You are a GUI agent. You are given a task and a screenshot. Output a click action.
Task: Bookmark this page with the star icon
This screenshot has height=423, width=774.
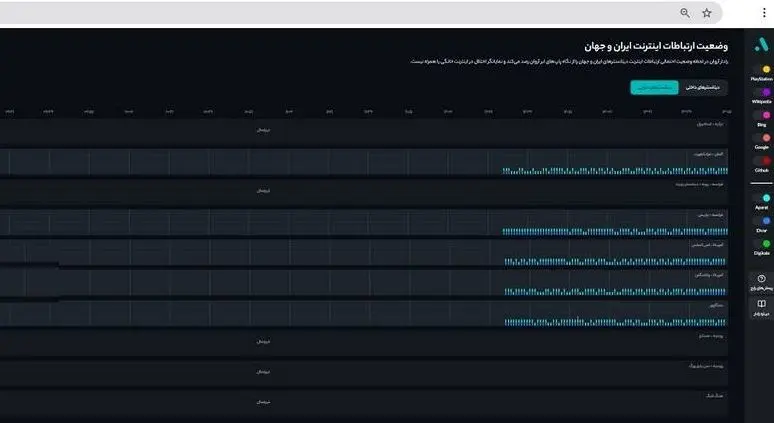707,13
